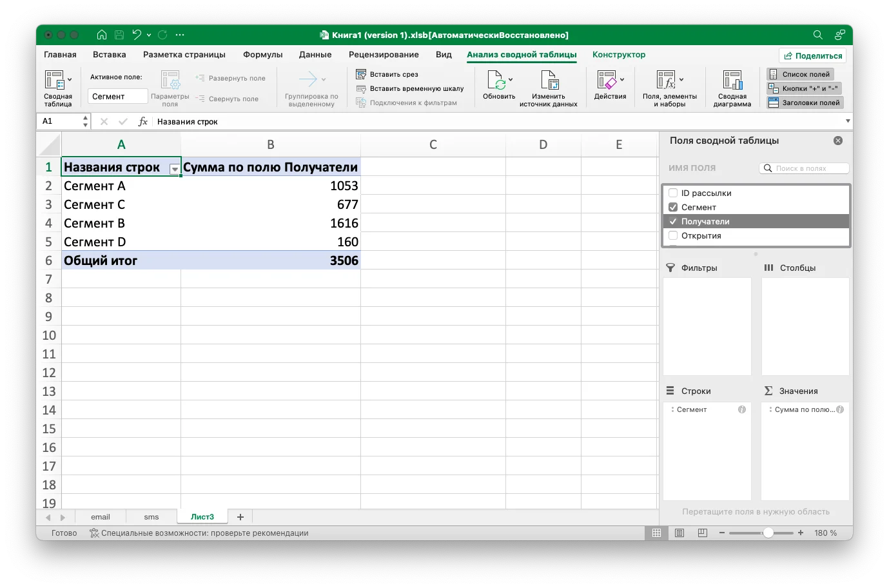Click the Undo arrow icon
This screenshot has width=889, height=588.
tap(136, 35)
